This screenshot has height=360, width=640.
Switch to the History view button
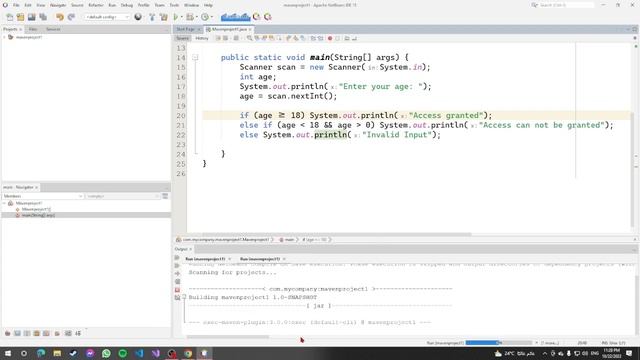(202, 38)
